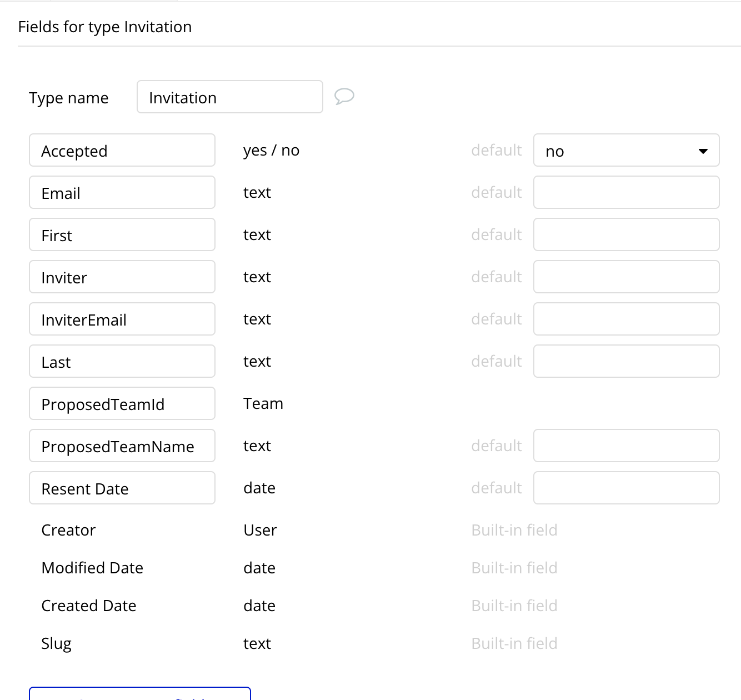741x700 pixels.
Task: Click the ProposedTeamName field name box
Action: coord(122,446)
